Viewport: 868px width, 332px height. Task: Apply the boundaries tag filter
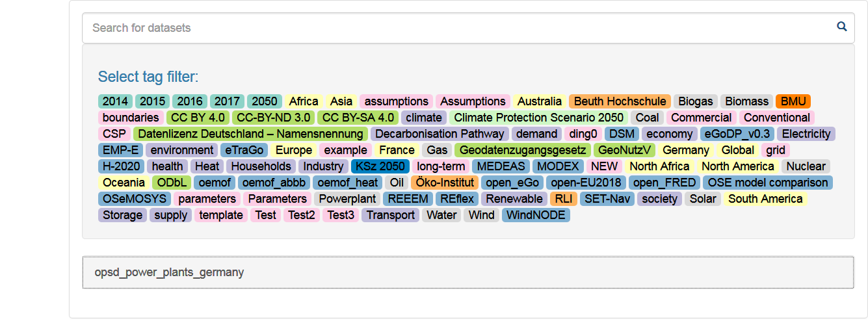click(131, 118)
